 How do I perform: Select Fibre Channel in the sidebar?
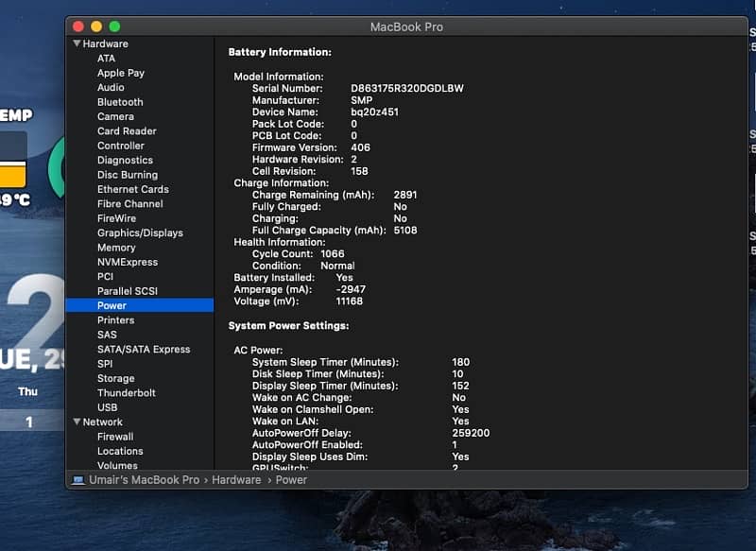(130, 203)
